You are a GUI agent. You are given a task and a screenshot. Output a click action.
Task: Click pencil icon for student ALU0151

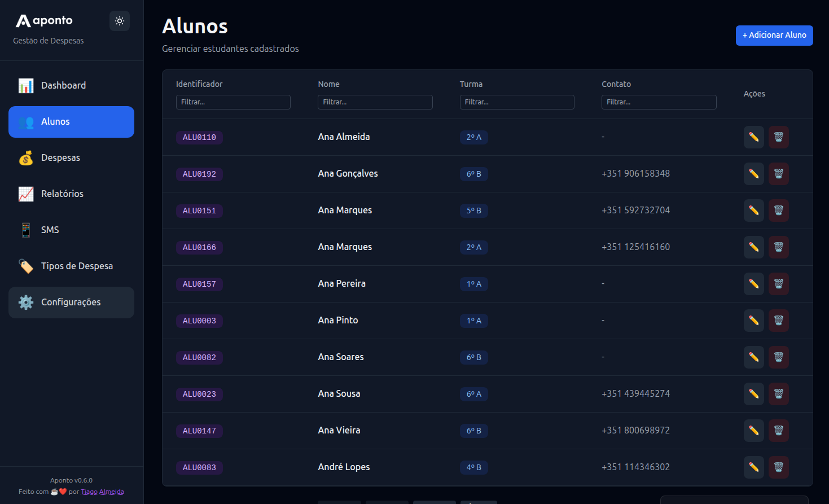point(753,211)
